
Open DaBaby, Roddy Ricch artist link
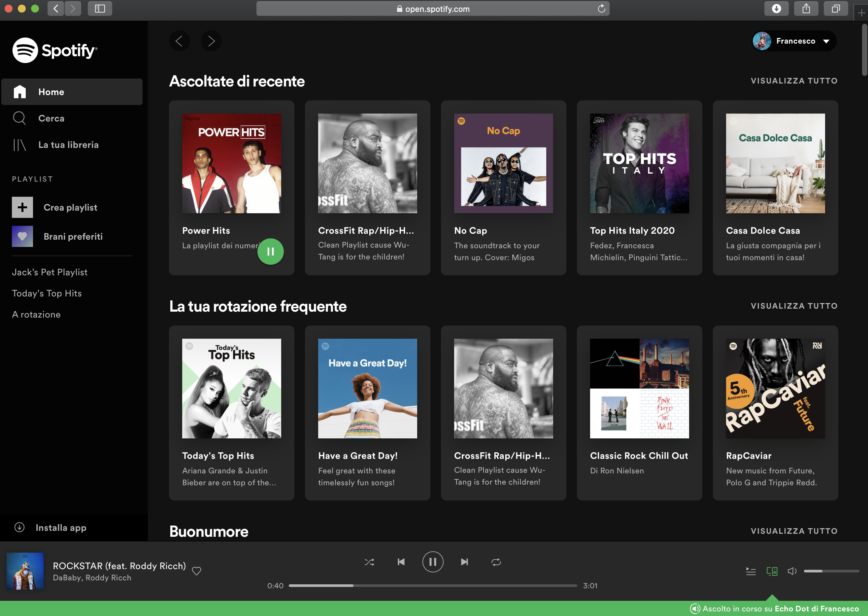point(92,578)
